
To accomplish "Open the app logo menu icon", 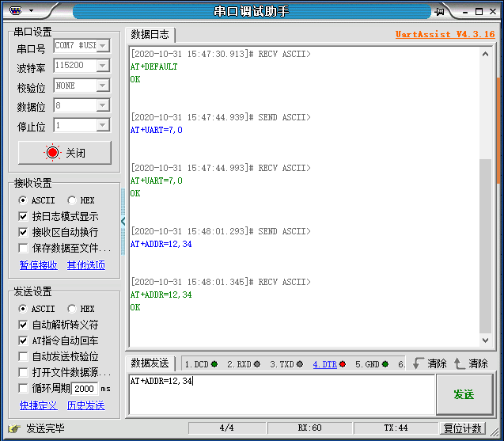I will 15,10.
